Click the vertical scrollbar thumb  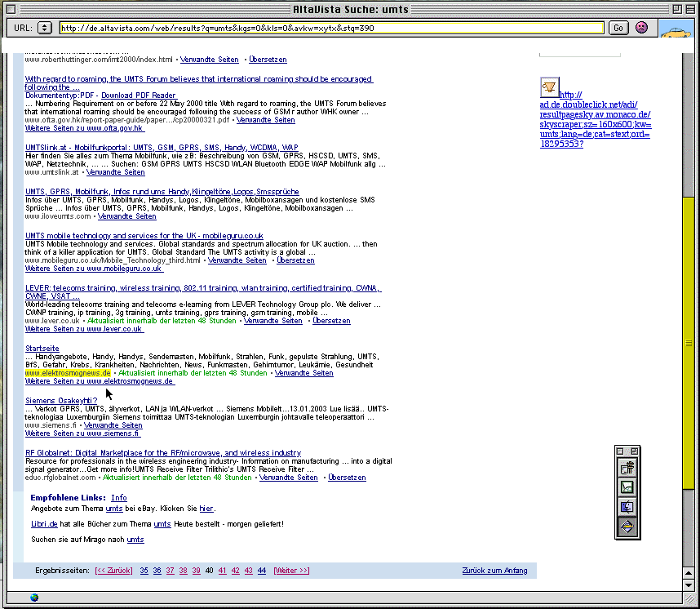click(689, 343)
